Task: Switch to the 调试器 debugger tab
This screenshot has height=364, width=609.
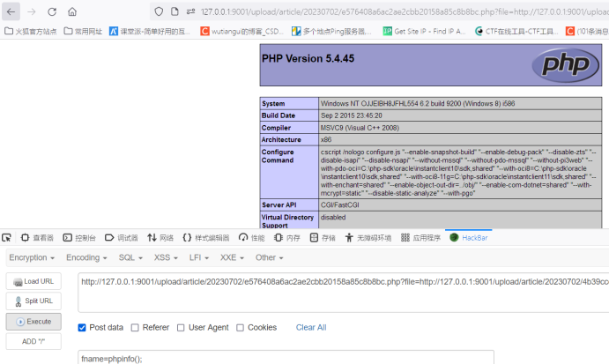Action: point(122,238)
